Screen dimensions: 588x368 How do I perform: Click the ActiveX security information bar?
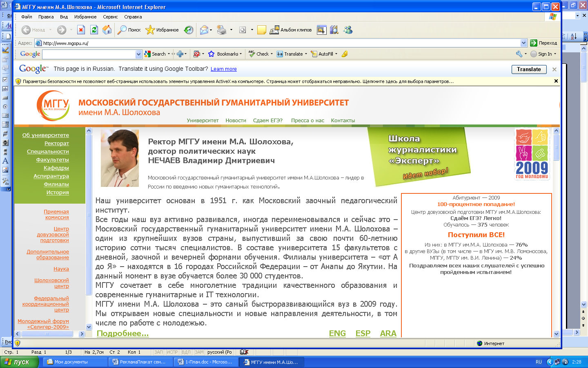coord(287,81)
